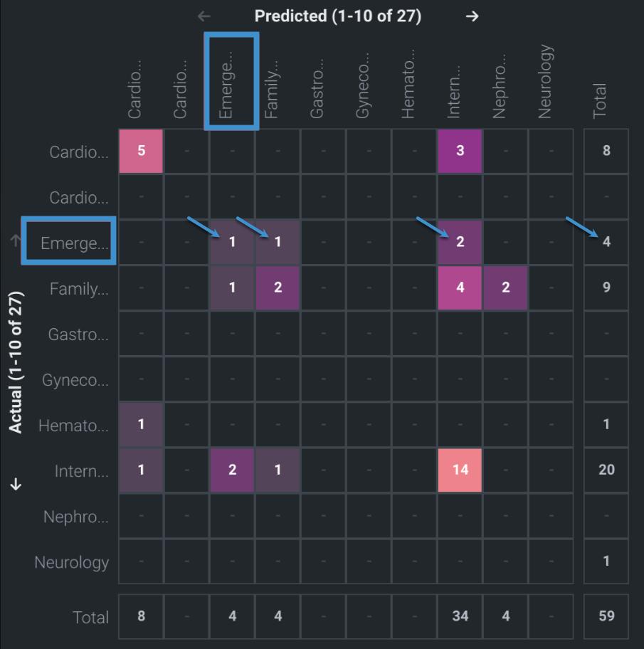Screen dimensions: 644x649
Task: Click the pink cell showing 5
Action: point(141,151)
